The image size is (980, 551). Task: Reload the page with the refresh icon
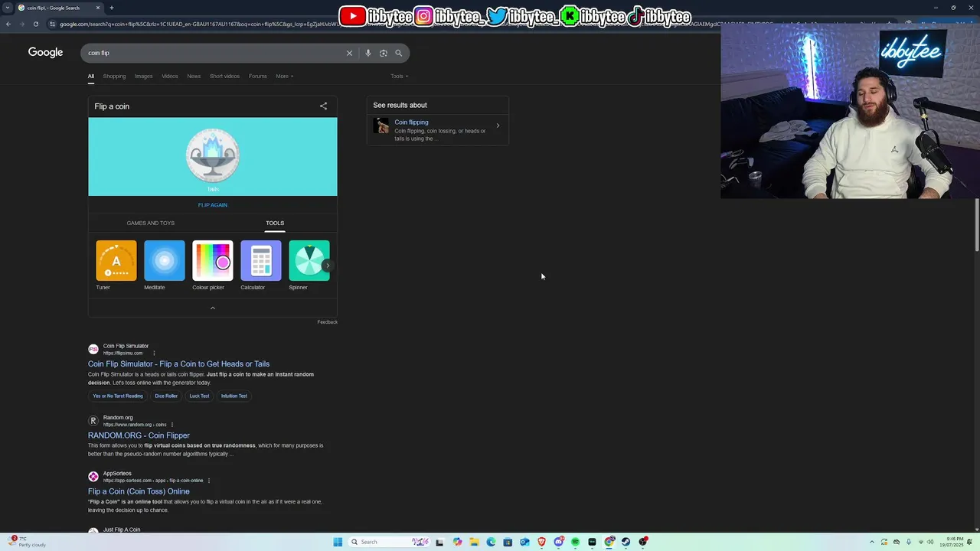35,24
